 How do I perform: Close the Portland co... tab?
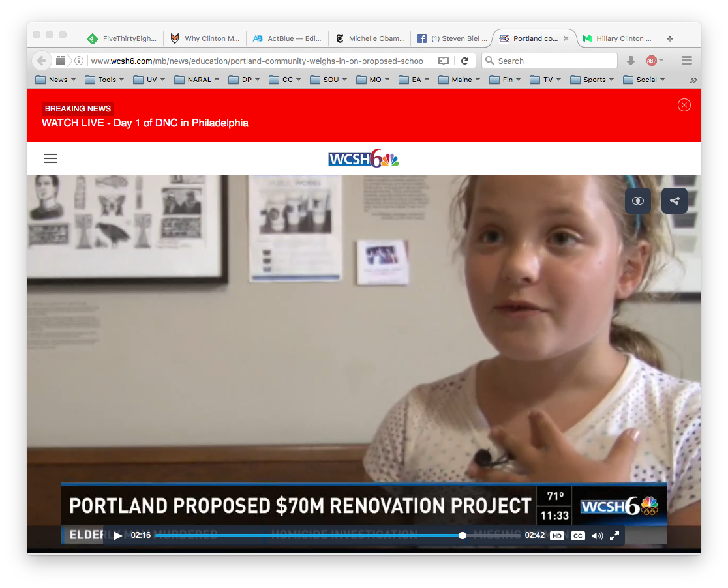pos(566,38)
